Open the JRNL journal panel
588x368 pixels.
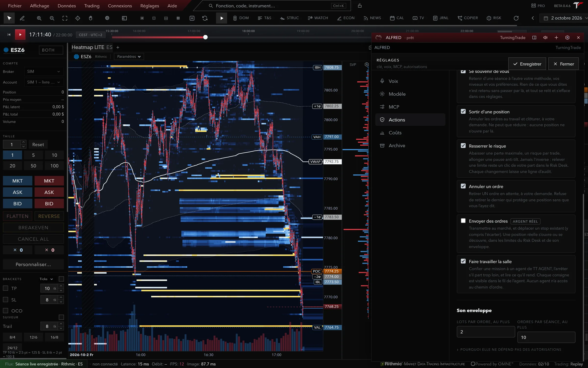(441, 18)
